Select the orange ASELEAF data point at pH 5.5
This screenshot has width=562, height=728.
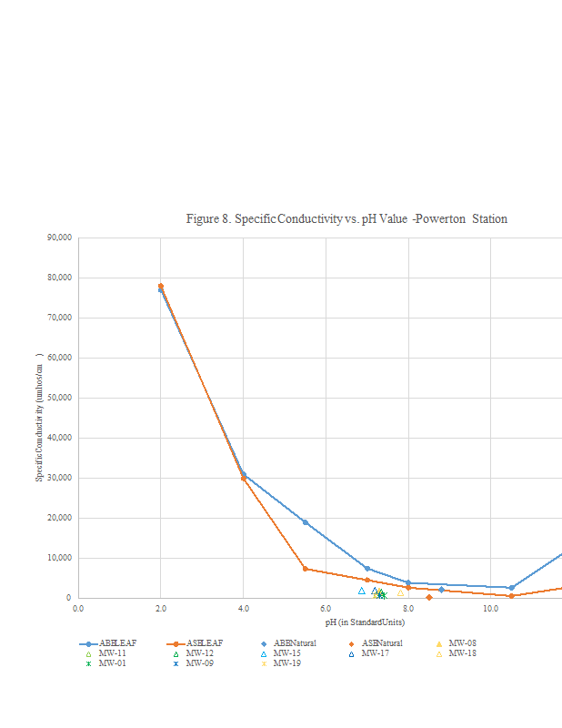306,569
